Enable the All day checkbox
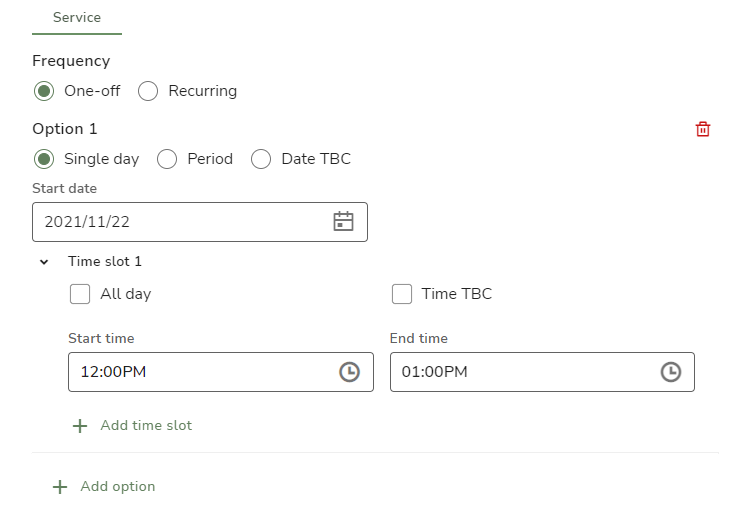 80,294
